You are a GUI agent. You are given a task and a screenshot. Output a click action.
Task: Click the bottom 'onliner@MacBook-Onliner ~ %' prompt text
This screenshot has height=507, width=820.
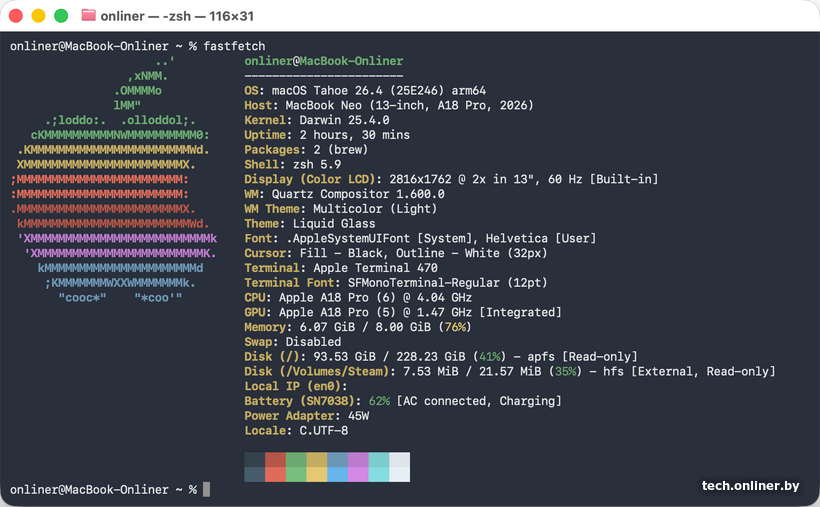(x=104, y=490)
